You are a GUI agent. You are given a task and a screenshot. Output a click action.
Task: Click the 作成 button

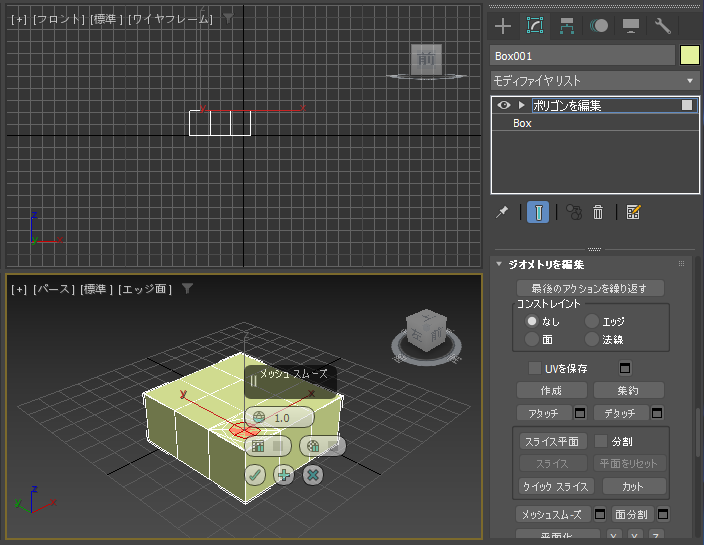(552, 390)
